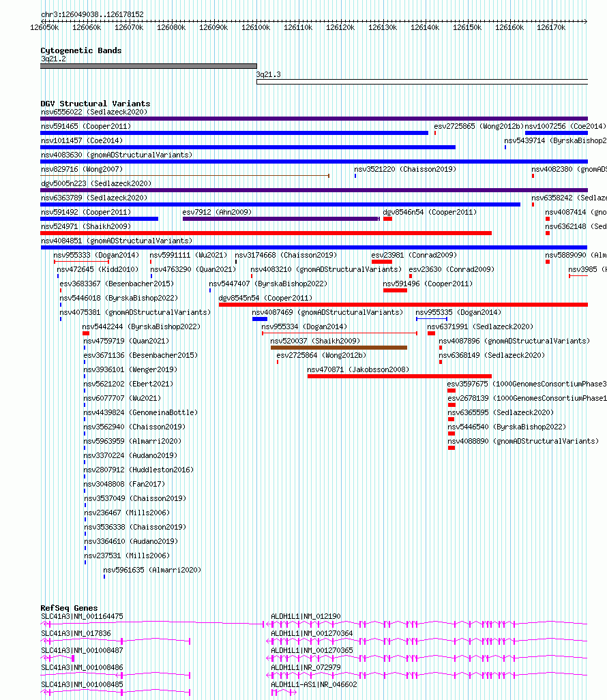Select the nsv472645 (Kidd2010) variant label
607x700 pixels.
(98, 269)
